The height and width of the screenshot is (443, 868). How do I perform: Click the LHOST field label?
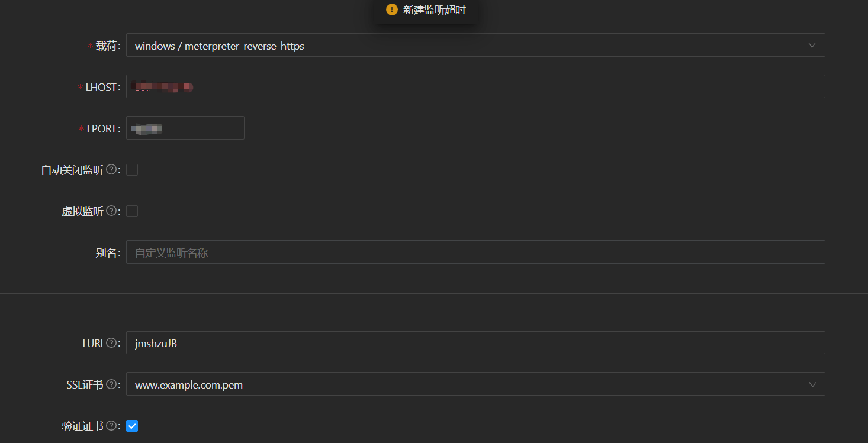[x=101, y=87]
